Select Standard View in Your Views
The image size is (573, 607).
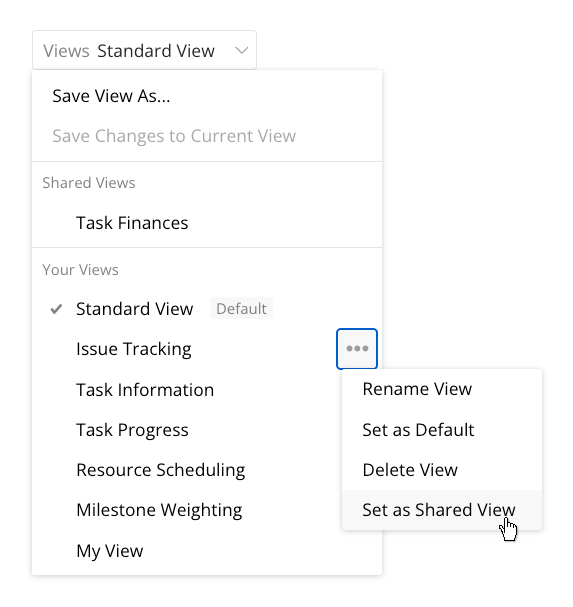coord(134,309)
